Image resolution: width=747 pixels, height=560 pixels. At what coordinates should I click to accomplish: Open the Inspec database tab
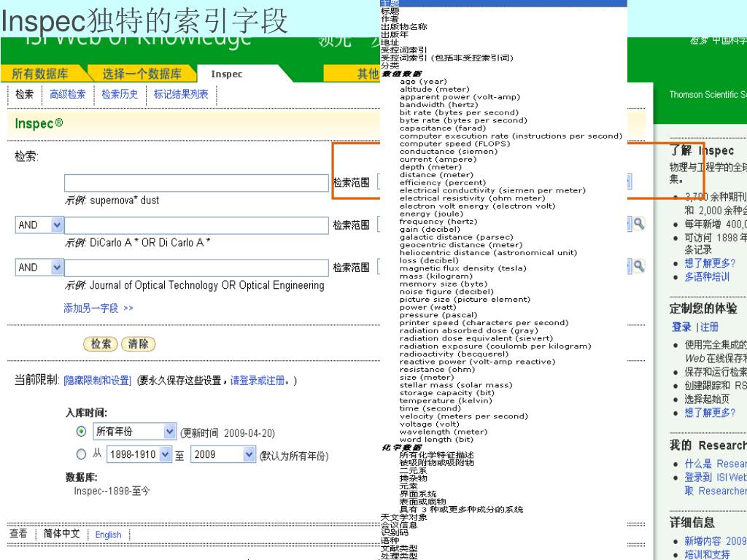coord(227,74)
